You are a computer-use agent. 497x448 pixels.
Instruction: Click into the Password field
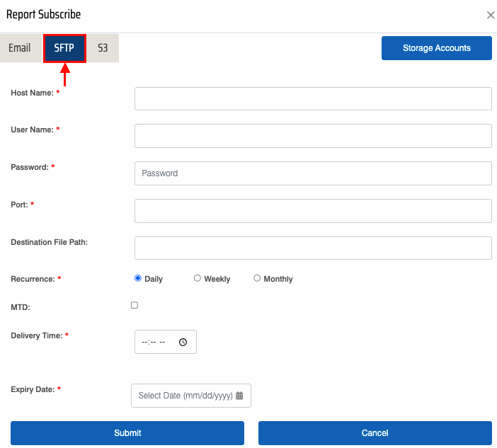click(x=313, y=173)
